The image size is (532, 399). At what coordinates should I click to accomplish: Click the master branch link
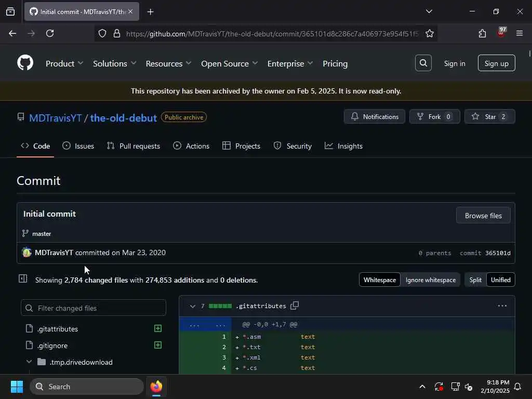click(x=42, y=233)
